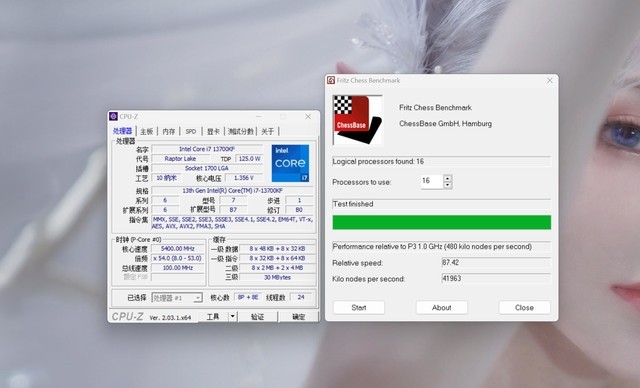
Task: Click the green benchmark progress bar
Action: [442, 222]
